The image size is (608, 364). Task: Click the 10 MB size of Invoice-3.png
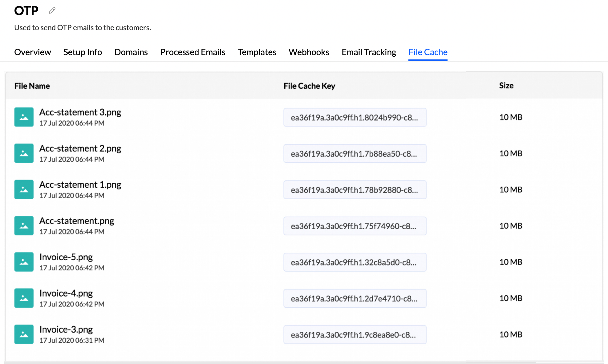pyautogui.click(x=511, y=334)
